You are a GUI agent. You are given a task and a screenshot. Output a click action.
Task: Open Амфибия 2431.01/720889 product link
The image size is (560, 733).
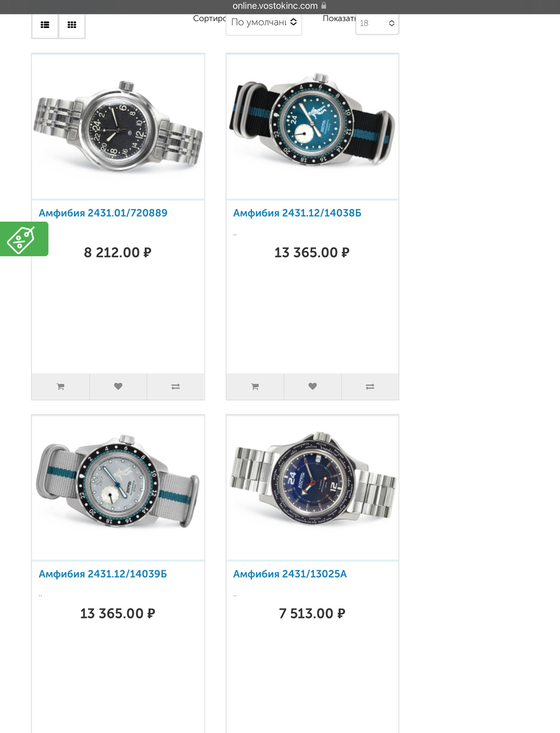103,213
